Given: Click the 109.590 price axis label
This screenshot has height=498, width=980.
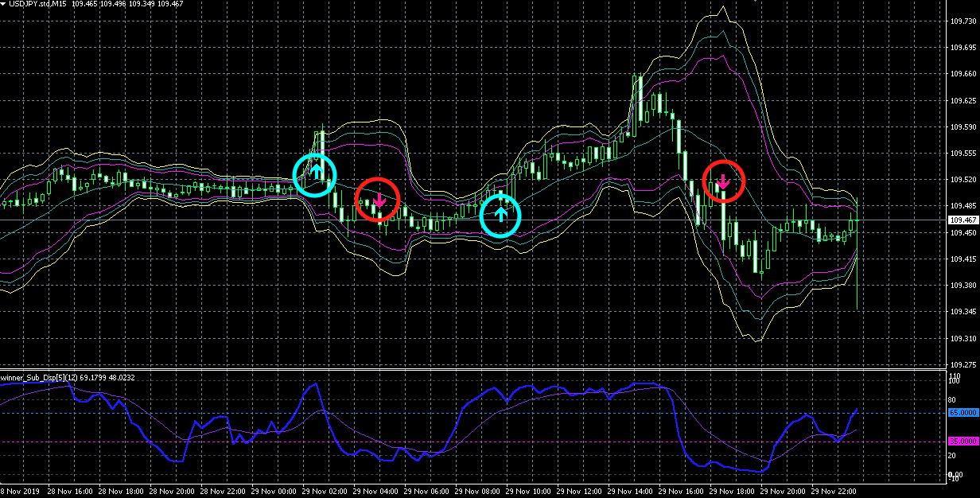Looking at the screenshot, I should pyautogui.click(x=962, y=127).
